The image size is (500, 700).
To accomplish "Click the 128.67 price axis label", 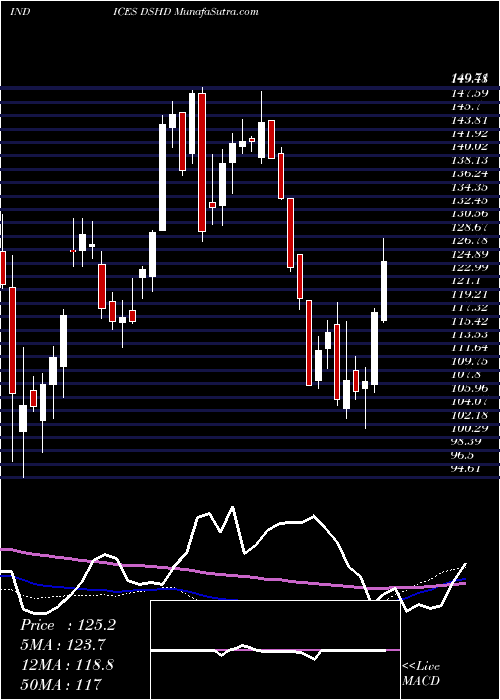I will (x=470, y=227).
